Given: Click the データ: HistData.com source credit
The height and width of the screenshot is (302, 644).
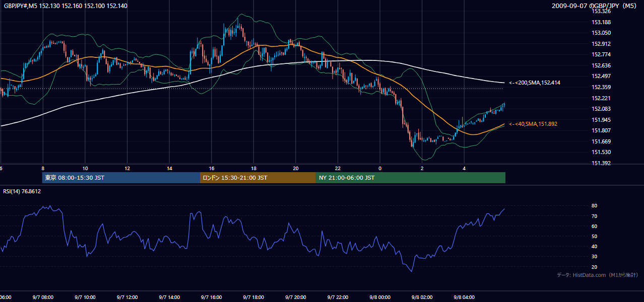Looking at the screenshot, I should [598, 275].
